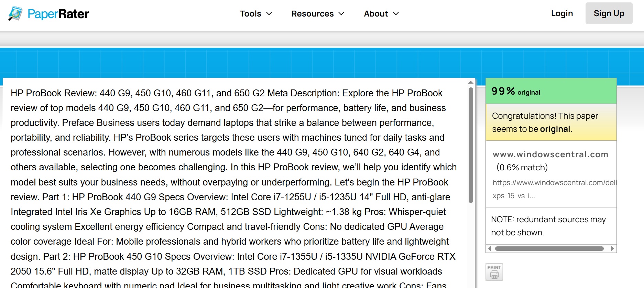644x288 pixels.
Task: Click the "99% original" score text
Action: (516, 91)
